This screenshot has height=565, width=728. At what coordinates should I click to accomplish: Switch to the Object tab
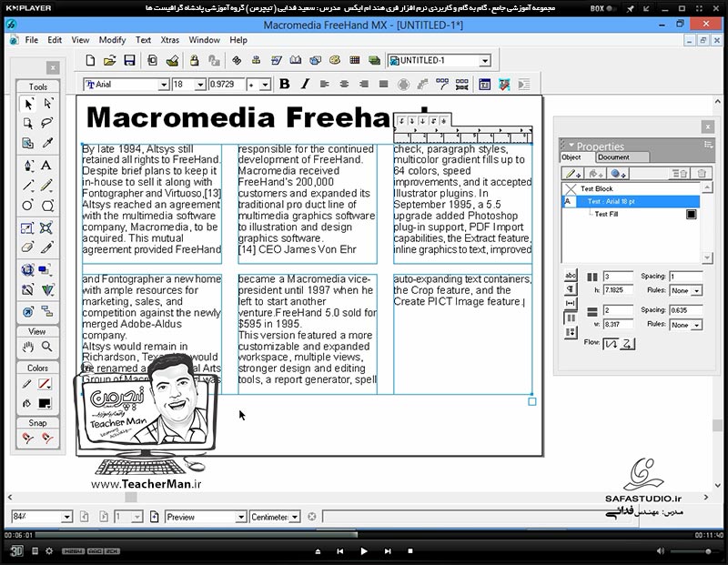571,157
